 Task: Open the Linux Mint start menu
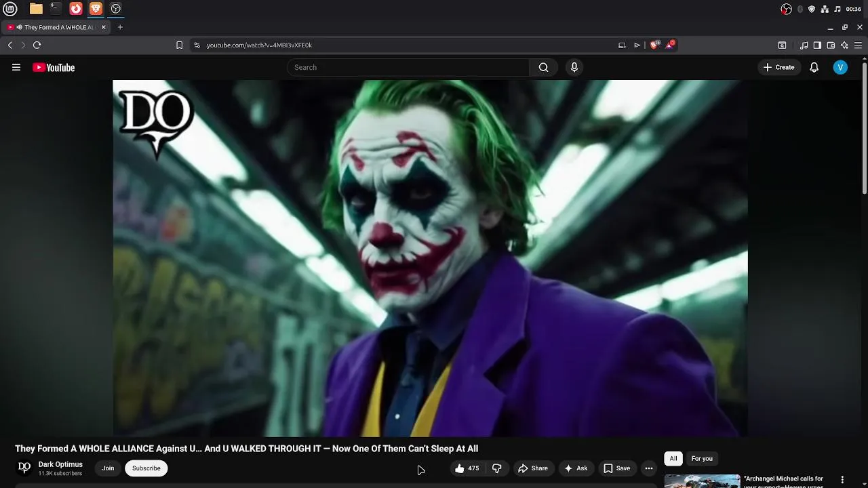pos(9,9)
